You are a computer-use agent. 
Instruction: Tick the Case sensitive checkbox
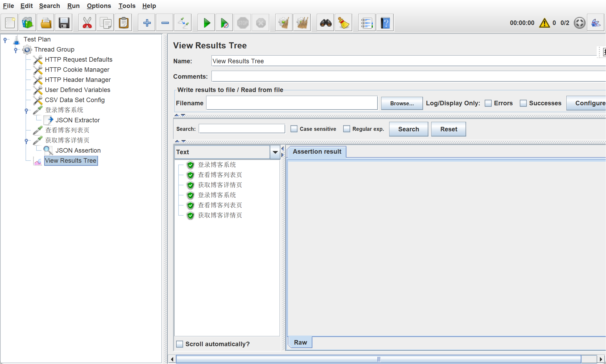[294, 129]
